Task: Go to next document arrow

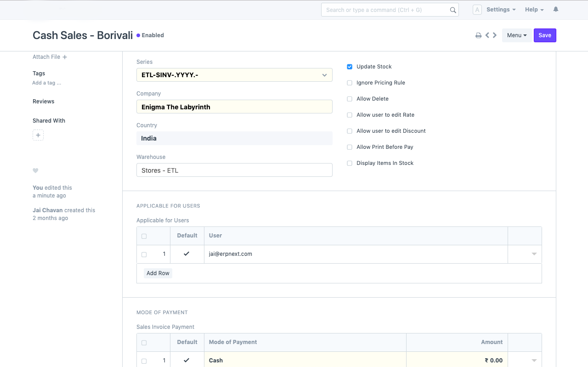Action: pyautogui.click(x=495, y=35)
